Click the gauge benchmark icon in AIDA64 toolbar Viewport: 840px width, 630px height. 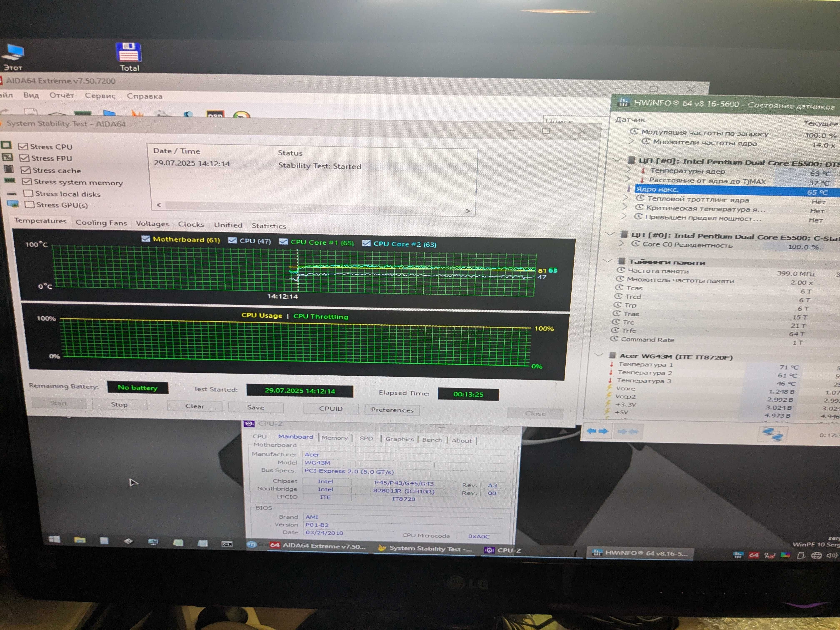coord(241,115)
